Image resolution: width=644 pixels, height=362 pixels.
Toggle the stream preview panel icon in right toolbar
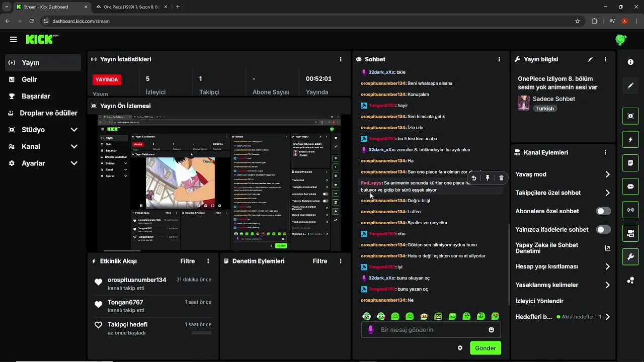pyautogui.click(x=630, y=116)
